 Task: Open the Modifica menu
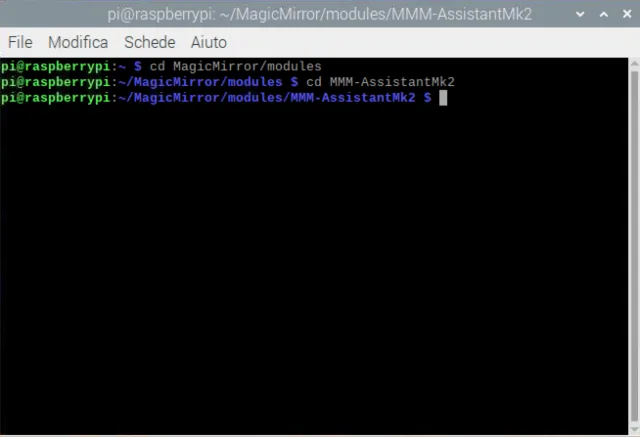[78, 42]
